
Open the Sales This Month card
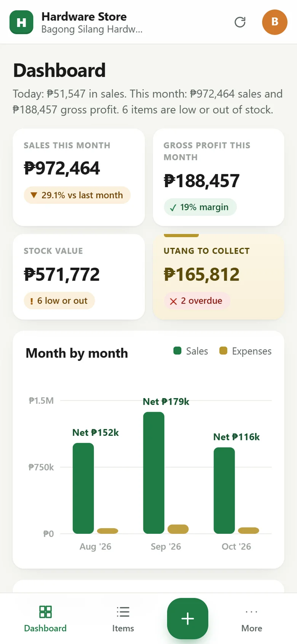click(x=79, y=177)
